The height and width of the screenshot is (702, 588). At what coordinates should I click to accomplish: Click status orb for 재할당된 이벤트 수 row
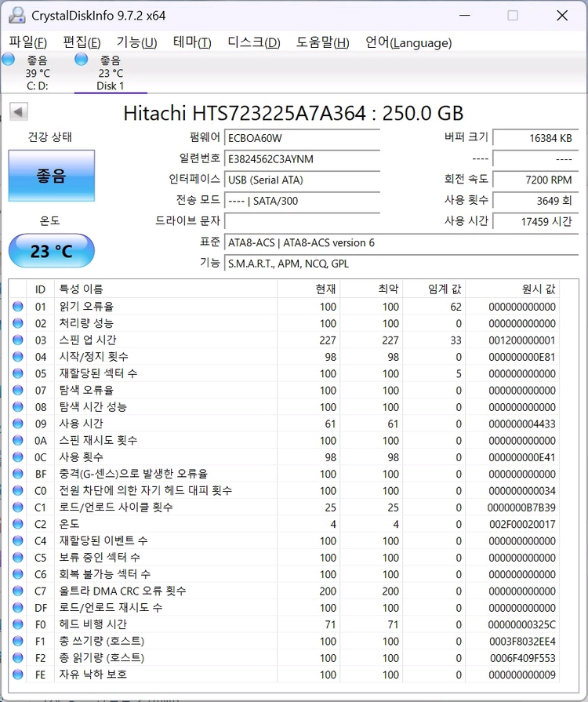coord(18,540)
